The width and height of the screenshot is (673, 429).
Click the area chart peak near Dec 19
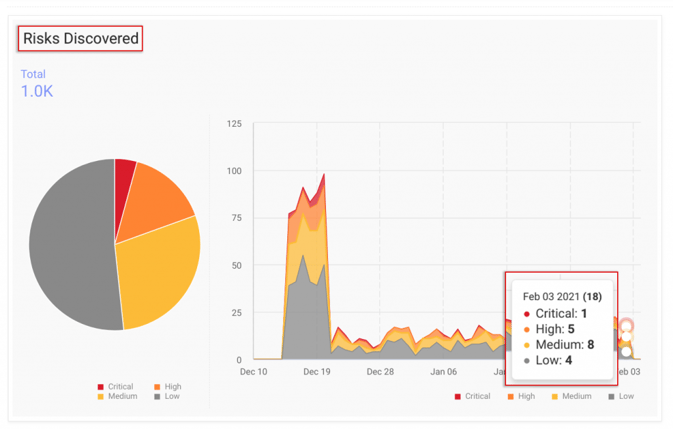point(324,175)
